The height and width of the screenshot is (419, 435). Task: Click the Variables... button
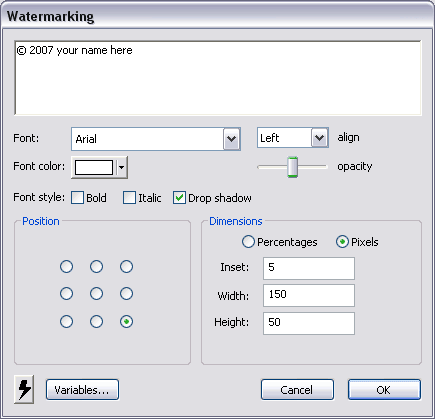pyautogui.click(x=82, y=389)
